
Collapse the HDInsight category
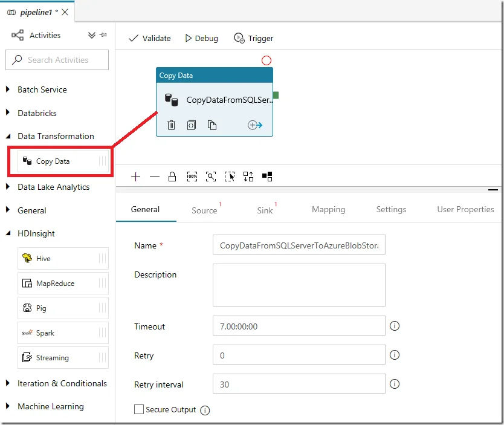tap(8, 233)
